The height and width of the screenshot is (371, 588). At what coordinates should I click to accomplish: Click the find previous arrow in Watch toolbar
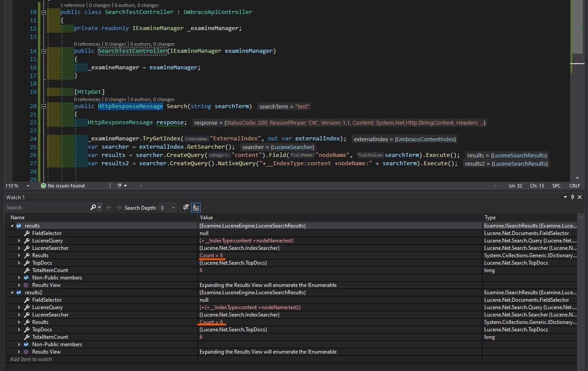(109, 208)
